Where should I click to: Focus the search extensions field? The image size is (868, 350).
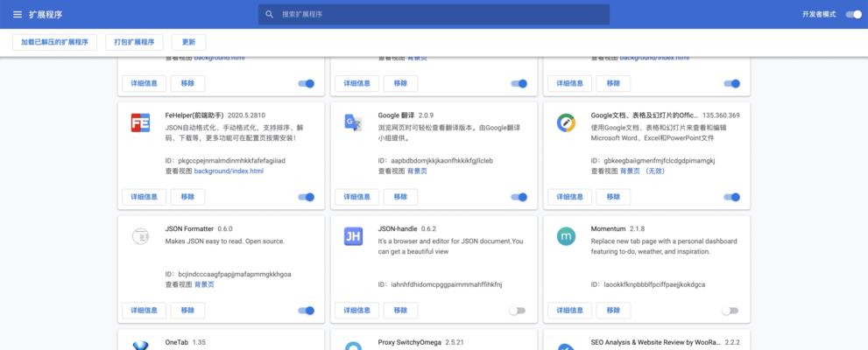pyautogui.click(x=434, y=14)
